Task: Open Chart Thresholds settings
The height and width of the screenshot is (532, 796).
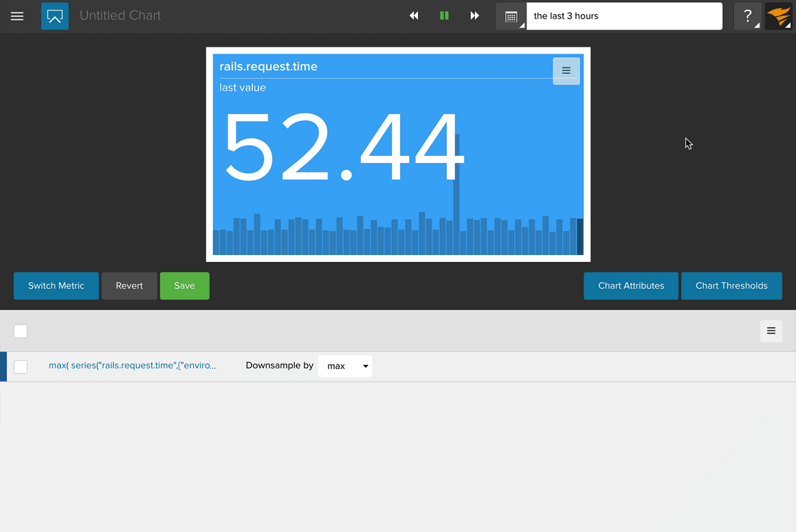Action: (x=731, y=285)
